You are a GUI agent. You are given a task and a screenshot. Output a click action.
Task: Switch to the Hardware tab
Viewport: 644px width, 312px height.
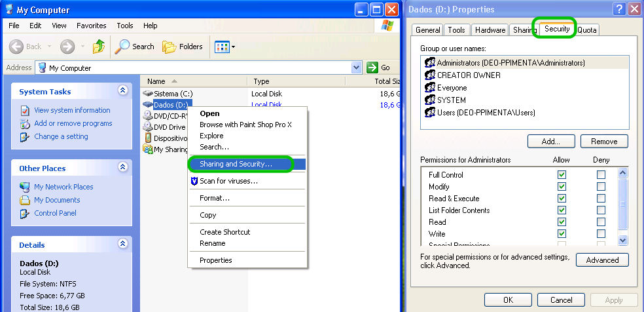pyautogui.click(x=490, y=30)
